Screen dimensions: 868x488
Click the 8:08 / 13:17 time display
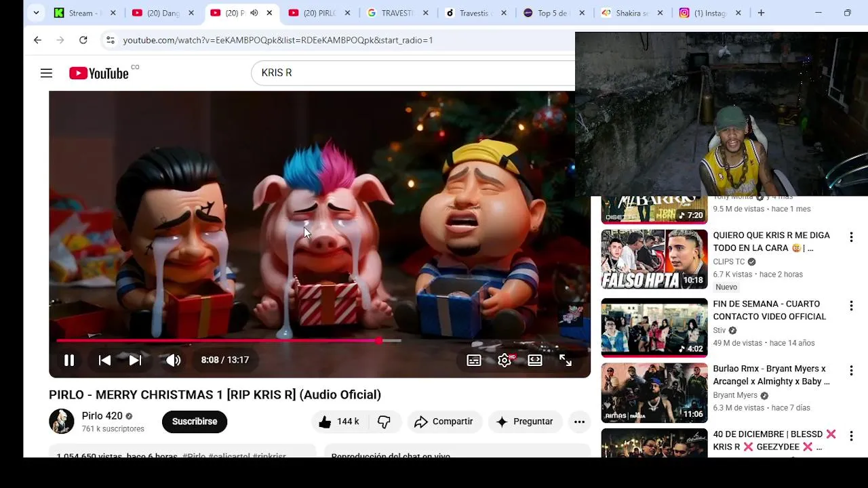click(x=225, y=360)
